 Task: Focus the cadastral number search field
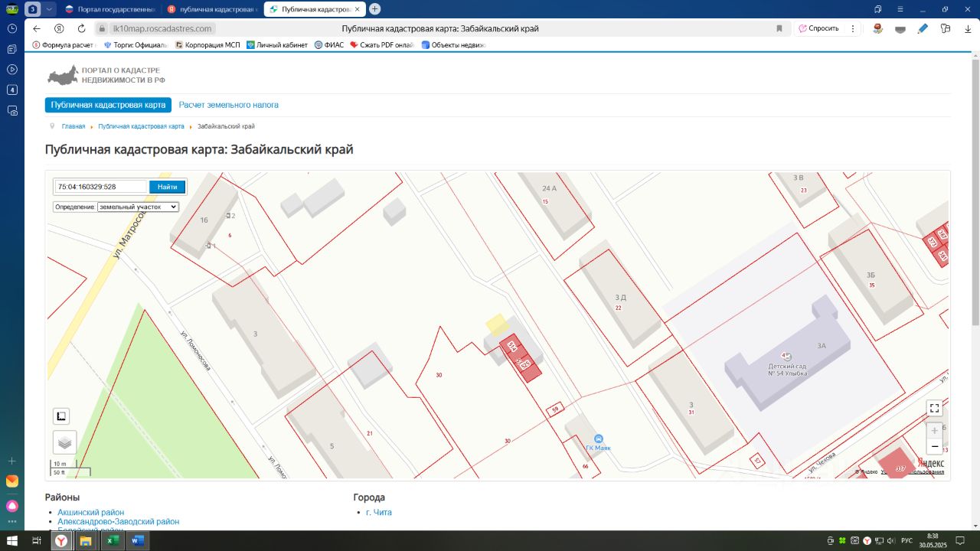[x=100, y=187]
